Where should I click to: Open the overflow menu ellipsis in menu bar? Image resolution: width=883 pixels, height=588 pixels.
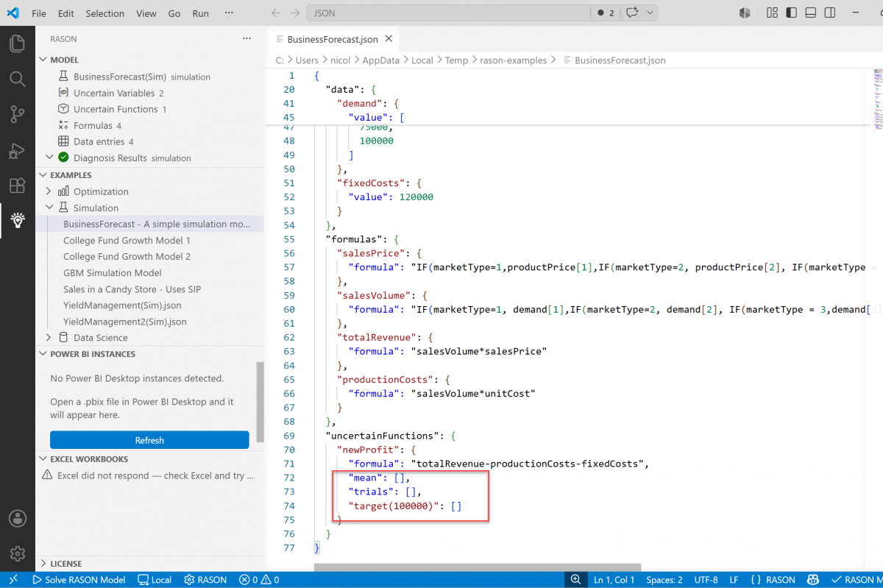pos(229,13)
